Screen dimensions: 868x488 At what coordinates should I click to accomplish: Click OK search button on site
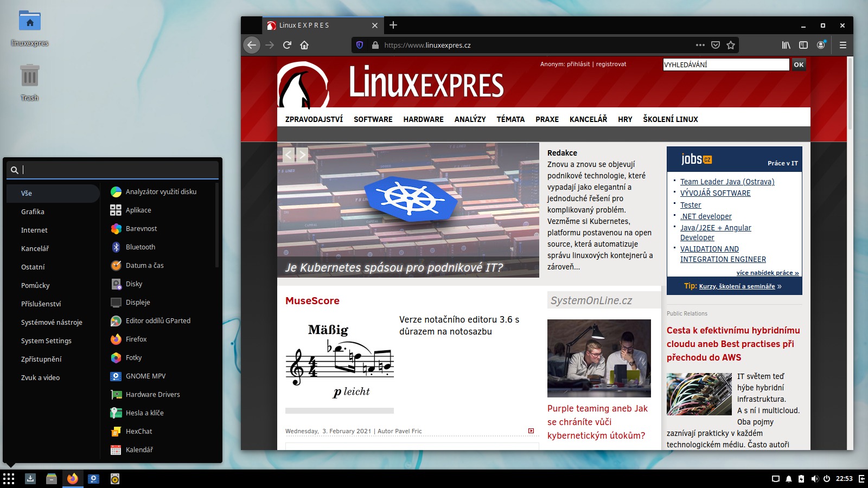click(799, 65)
